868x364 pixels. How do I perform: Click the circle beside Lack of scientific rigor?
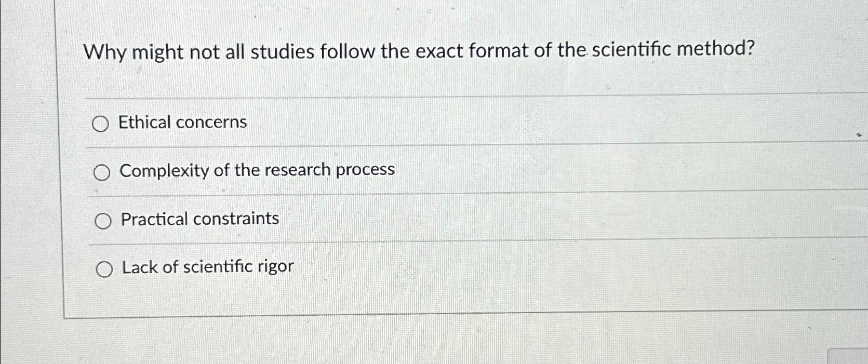click(x=106, y=268)
